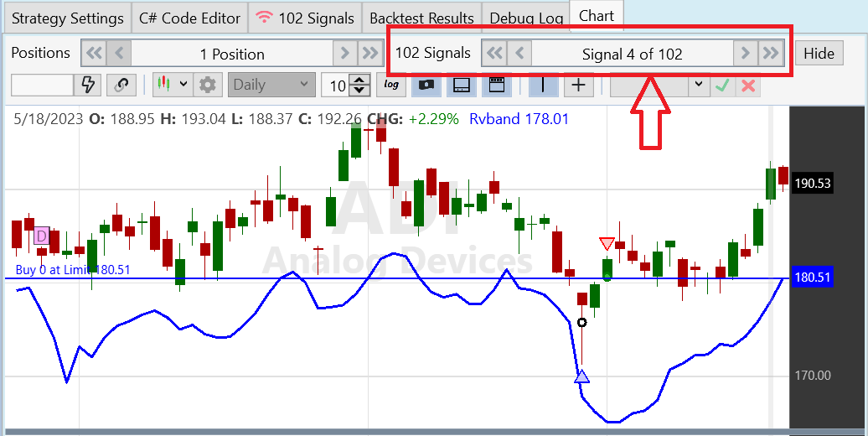The height and width of the screenshot is (436, 868).
Task: Decrease the bar spacing stepper value
Action: click(x=359, y=91)
